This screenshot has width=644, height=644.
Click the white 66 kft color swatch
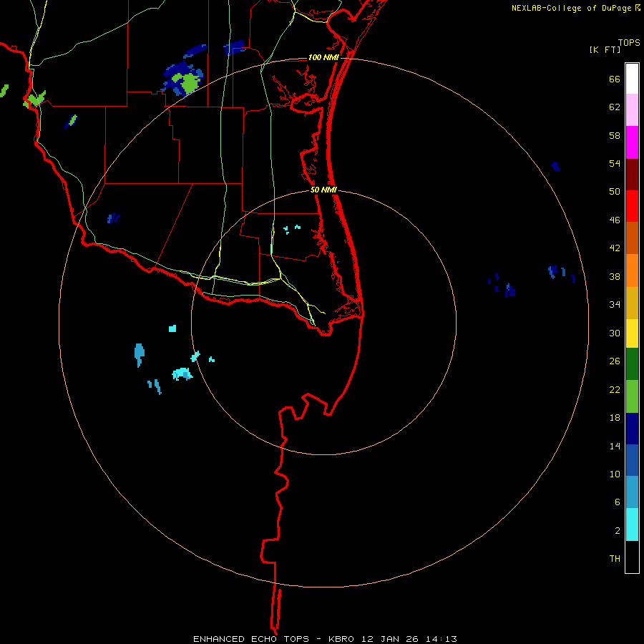tap(632, 79)
